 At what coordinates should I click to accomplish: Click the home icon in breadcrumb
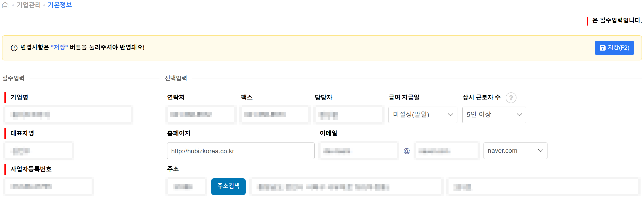tap(5, 5)
